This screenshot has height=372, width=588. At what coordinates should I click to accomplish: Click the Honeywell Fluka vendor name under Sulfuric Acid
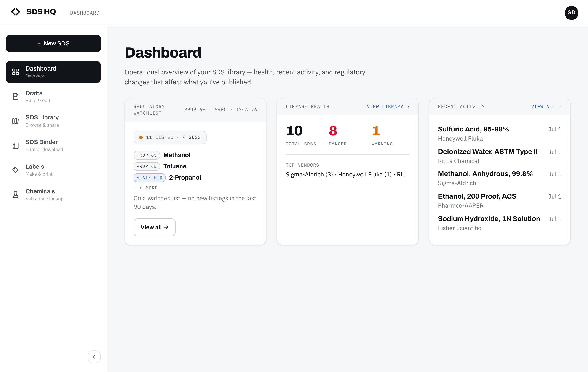click(x=460, y=138)
